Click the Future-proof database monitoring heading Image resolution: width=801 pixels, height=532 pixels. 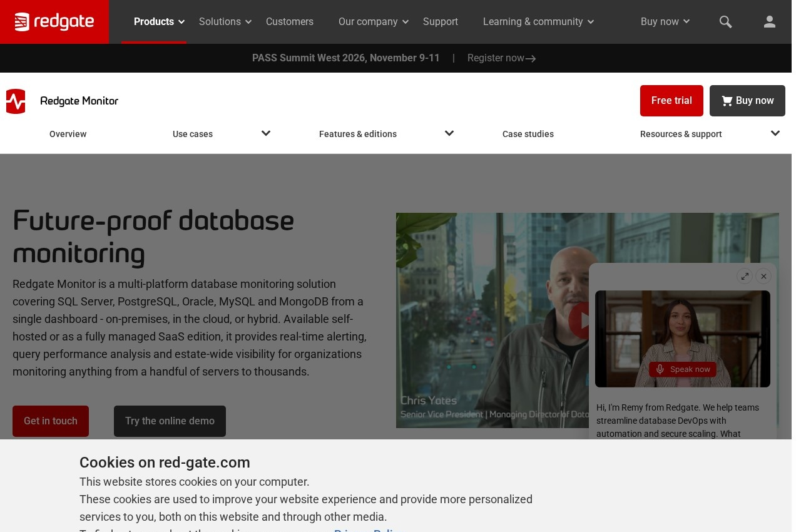pos(153,237)
